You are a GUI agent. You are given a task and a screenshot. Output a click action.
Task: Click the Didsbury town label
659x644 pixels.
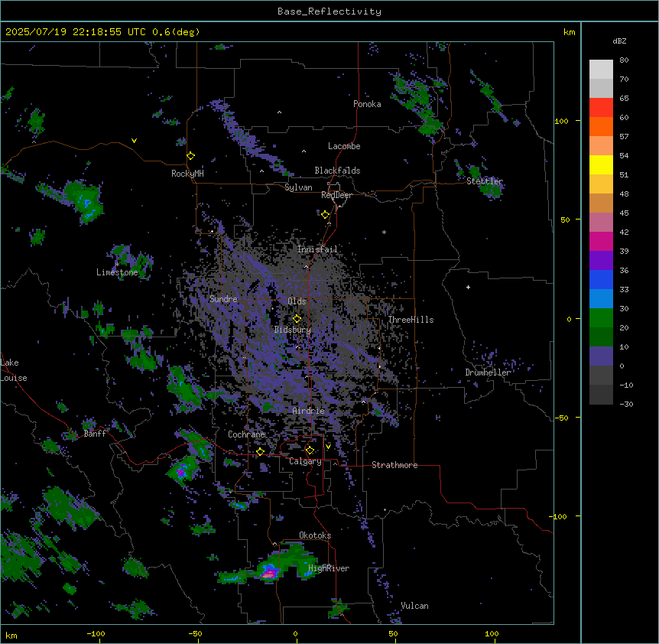[293, 330]
